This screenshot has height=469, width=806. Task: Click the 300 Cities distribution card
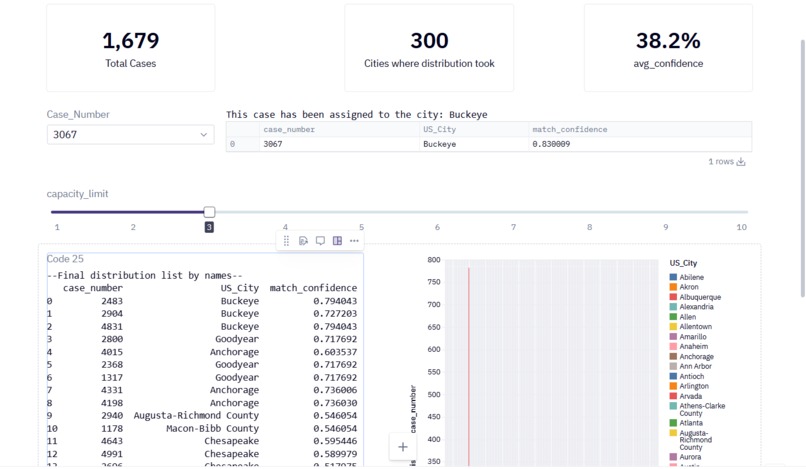[x=429, y=48]
